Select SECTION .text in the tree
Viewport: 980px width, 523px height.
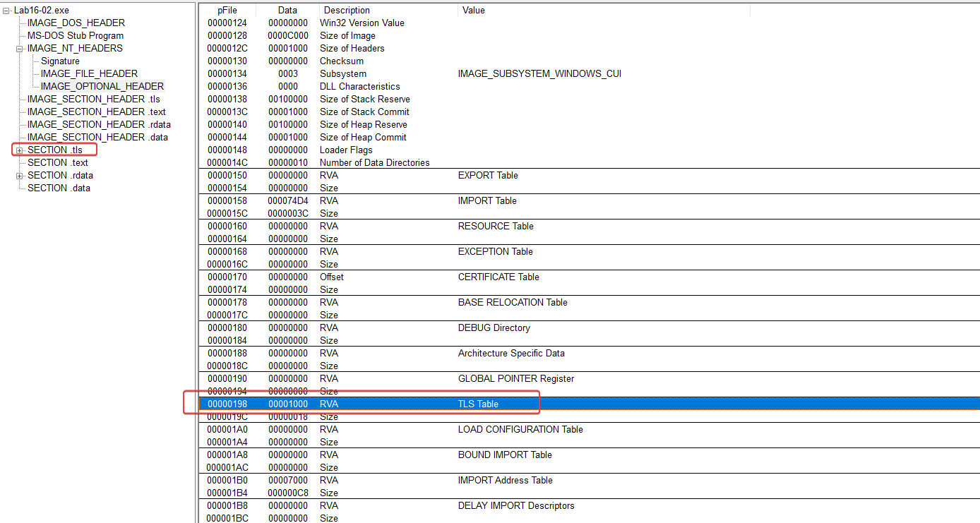[58, 163]
